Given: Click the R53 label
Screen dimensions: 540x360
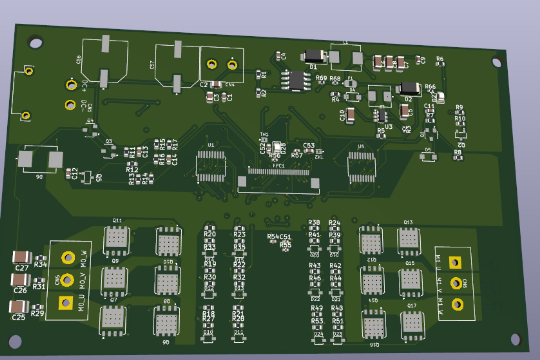Looking at the screenshot, I should 317,321.
